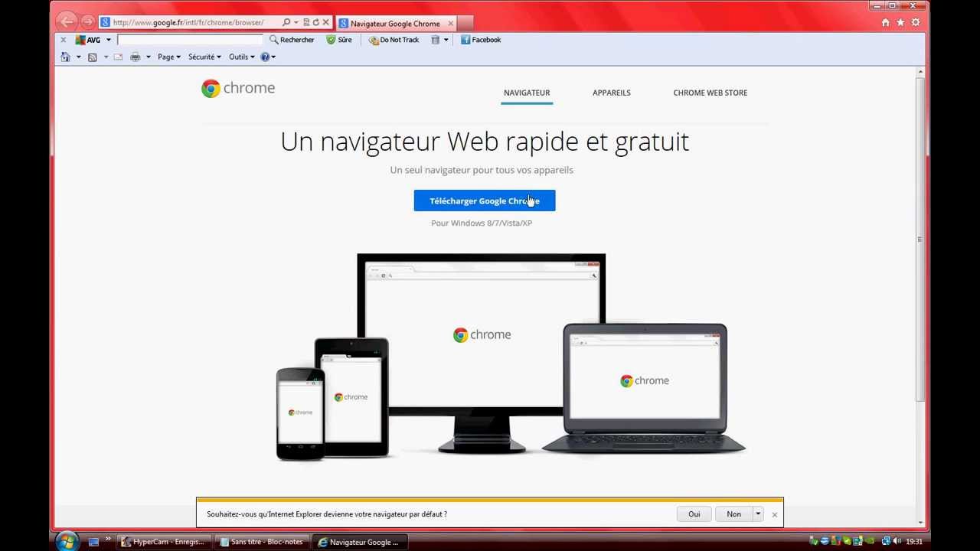Open Favorites with the star icon
Screen dimensions: 980x551
pos(900,23)
